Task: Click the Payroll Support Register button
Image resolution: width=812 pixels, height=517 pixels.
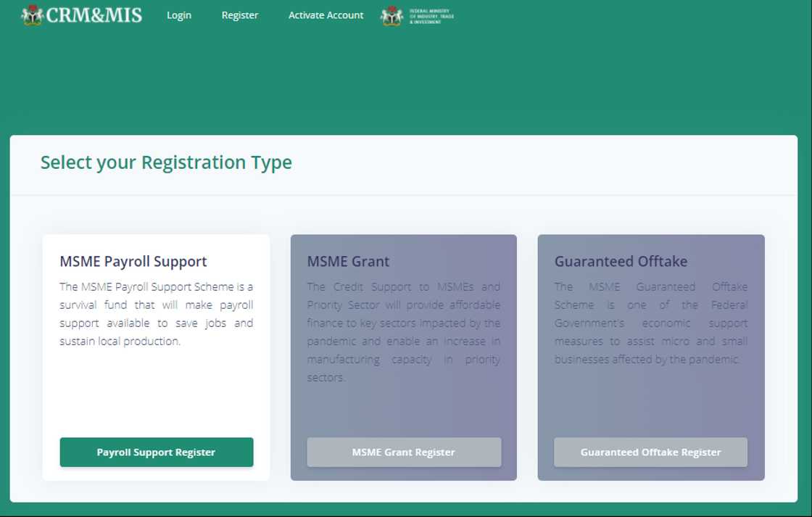Action: (156, 452)
